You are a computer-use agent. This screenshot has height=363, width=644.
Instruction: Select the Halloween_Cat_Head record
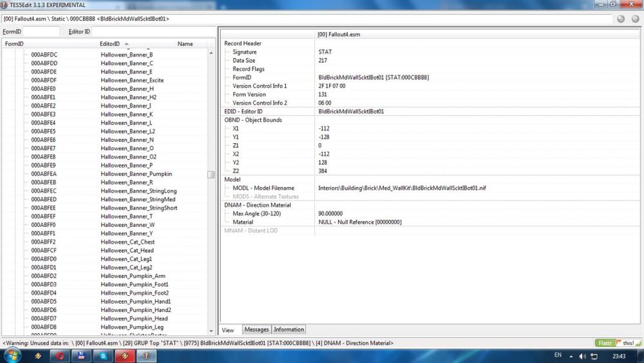pos(127,250)
